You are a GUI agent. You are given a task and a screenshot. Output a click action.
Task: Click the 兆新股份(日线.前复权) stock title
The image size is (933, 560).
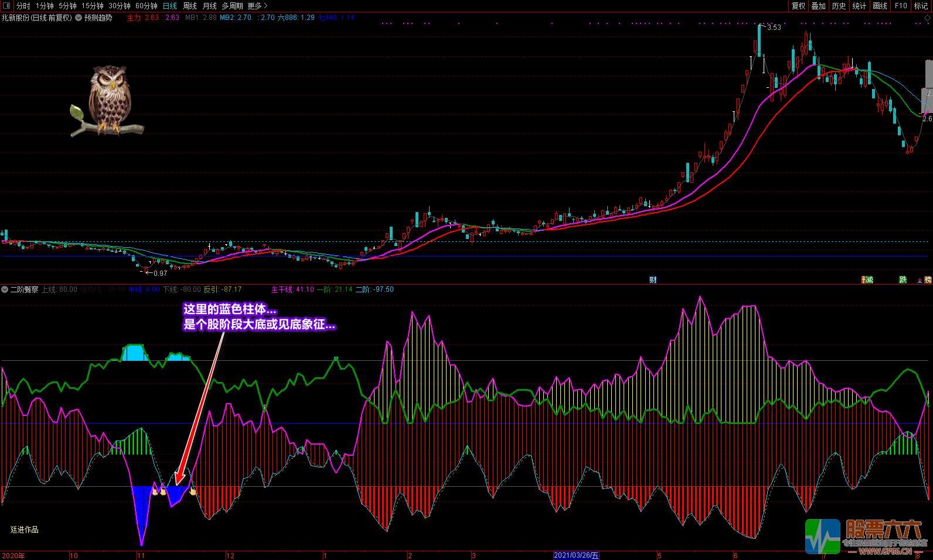pos(37,18)
